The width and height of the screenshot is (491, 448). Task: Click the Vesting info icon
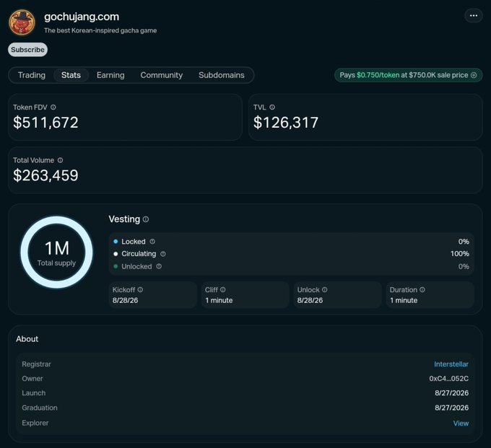[146, 219]
